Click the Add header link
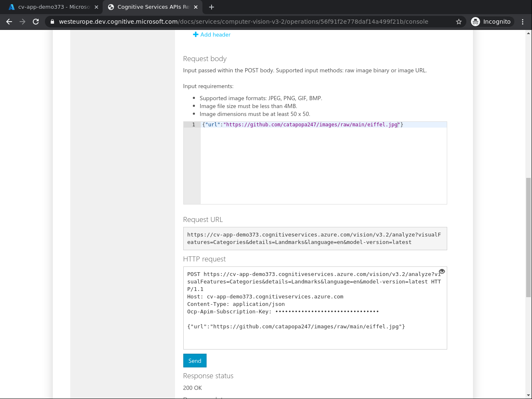Viewport: 532px width, 399px height. (x=212, y=34)
